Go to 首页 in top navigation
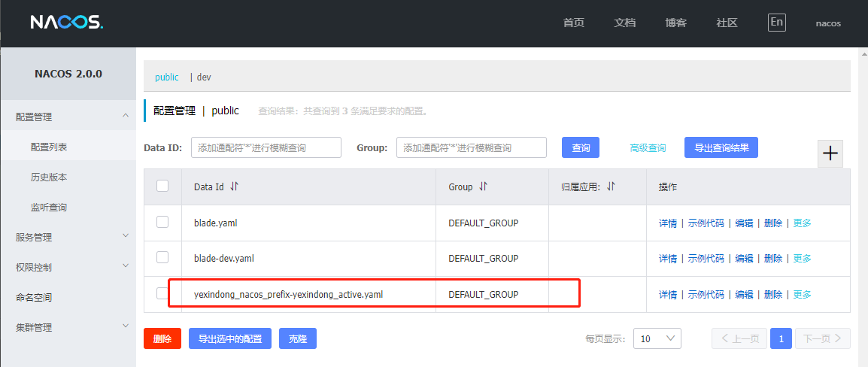868x367 pixels. (x=573, y=23)
